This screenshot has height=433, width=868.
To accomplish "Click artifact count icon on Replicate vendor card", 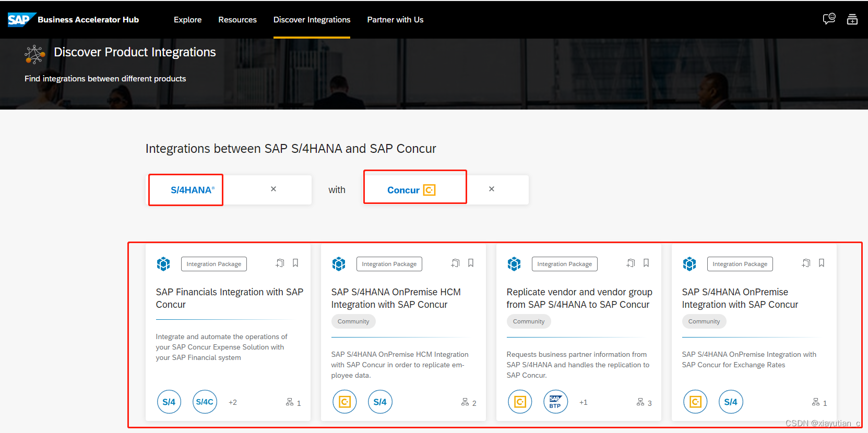I will pos(640,402).
